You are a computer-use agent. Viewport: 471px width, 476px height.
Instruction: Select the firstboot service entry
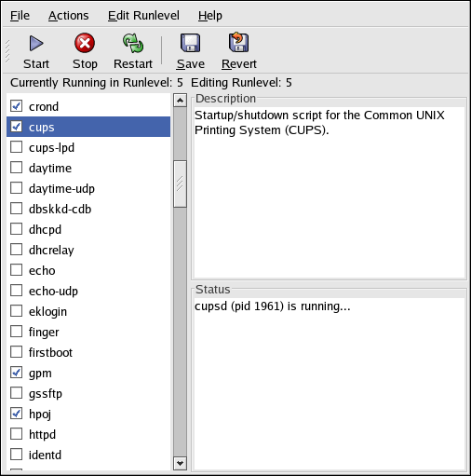click(x=88, y=352)
